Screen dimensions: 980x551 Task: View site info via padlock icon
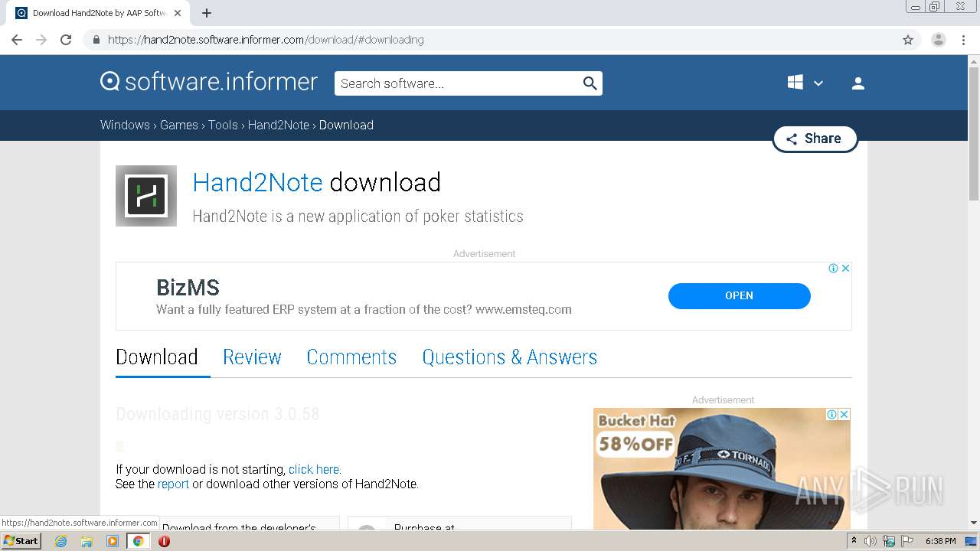click(96, 40)
